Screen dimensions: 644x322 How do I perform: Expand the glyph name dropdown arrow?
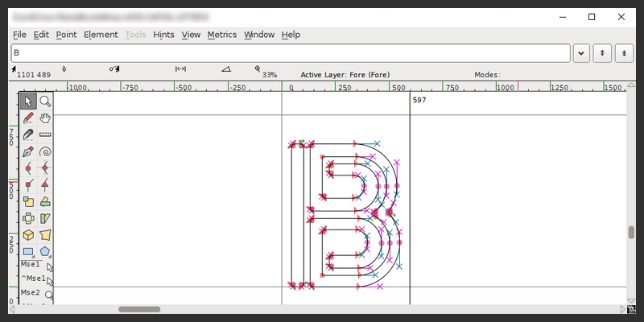click(582, 53)
